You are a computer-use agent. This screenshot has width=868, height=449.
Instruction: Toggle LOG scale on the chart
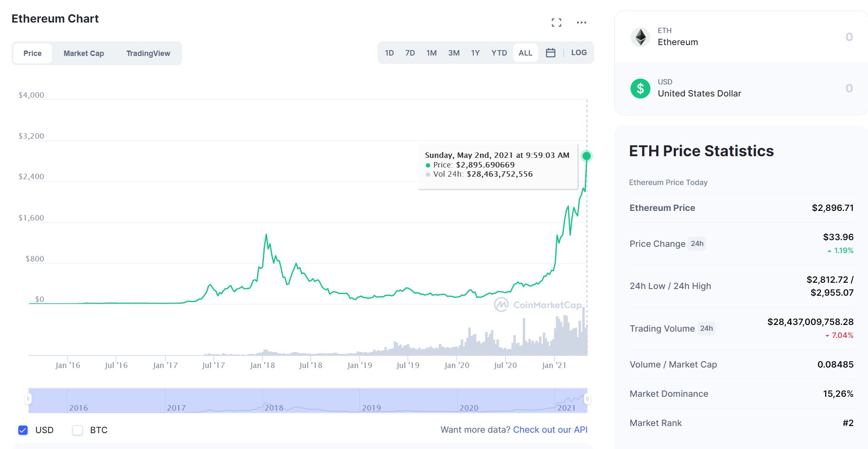click(x=579, y=53)
